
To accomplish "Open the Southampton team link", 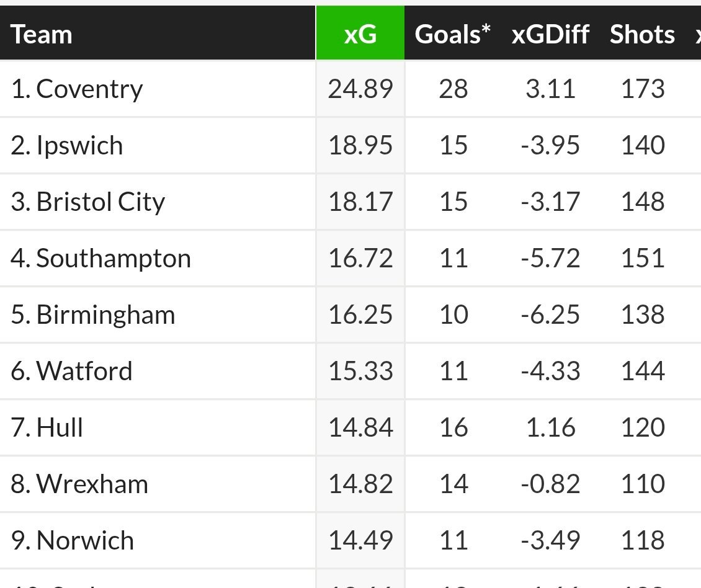I will tap(114, 259).
